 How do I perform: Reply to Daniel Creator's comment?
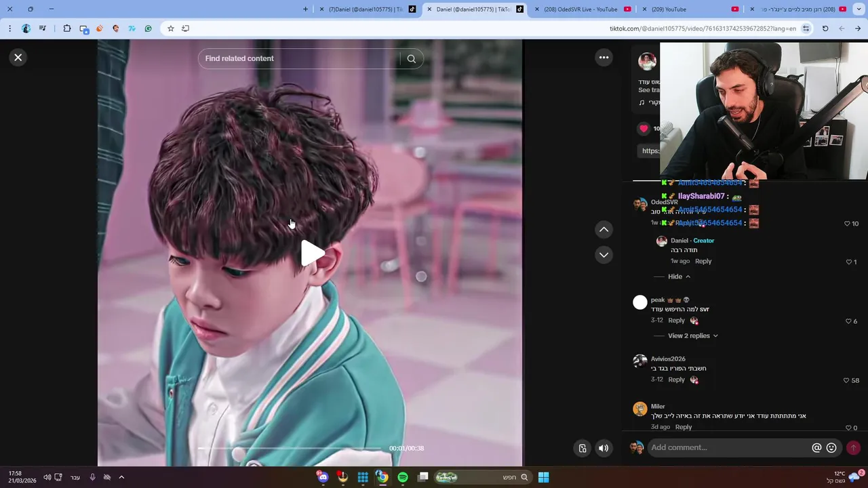[x=703, y=261]
